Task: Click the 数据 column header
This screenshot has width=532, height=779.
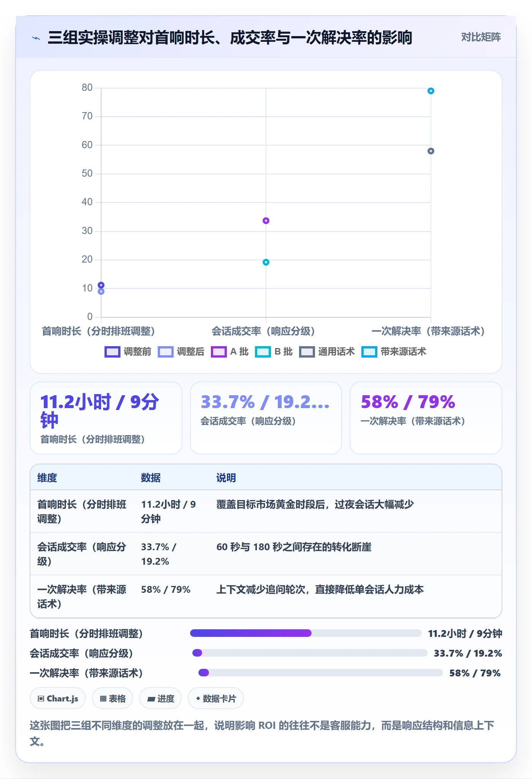Action: point(151,478)
